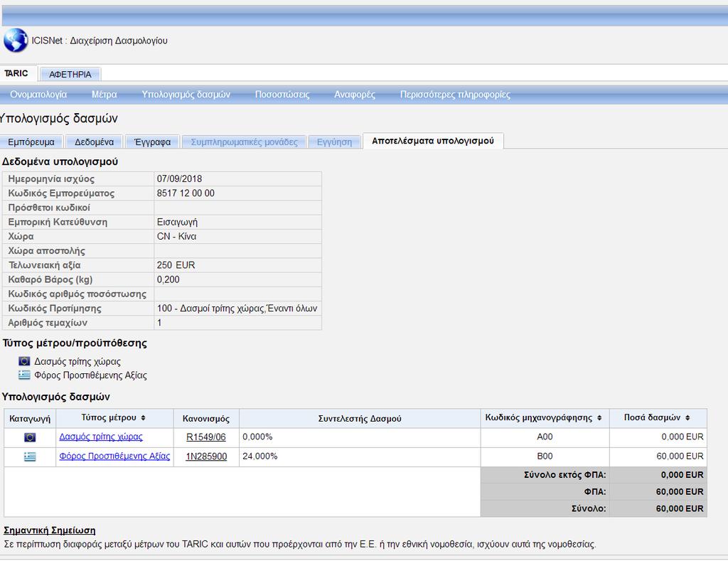Open Περισσότερες πληροφορίες menu
The image size is (728, 566).
tap(455, 95)
